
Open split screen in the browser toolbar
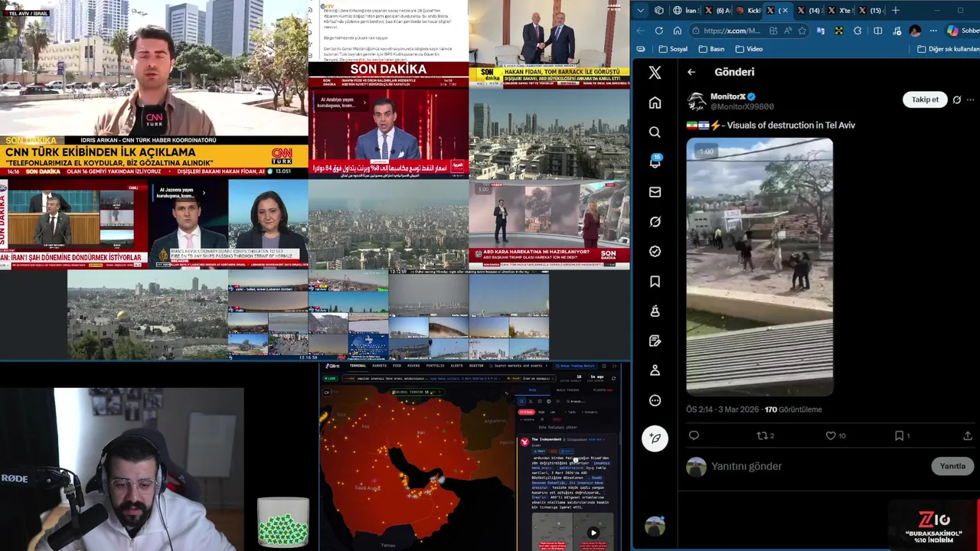(x=877, y=31)
